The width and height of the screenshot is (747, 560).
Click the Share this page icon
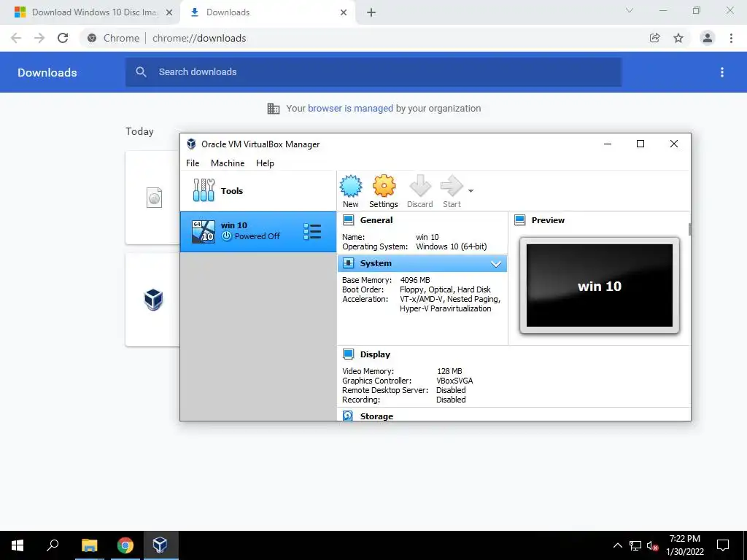[x=654, y=38]
